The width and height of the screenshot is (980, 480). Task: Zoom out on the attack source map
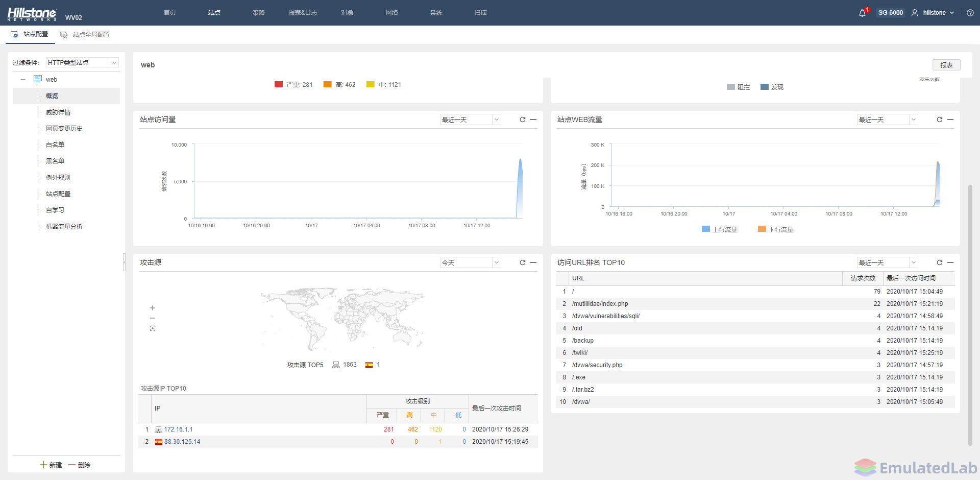click(153, 318)
